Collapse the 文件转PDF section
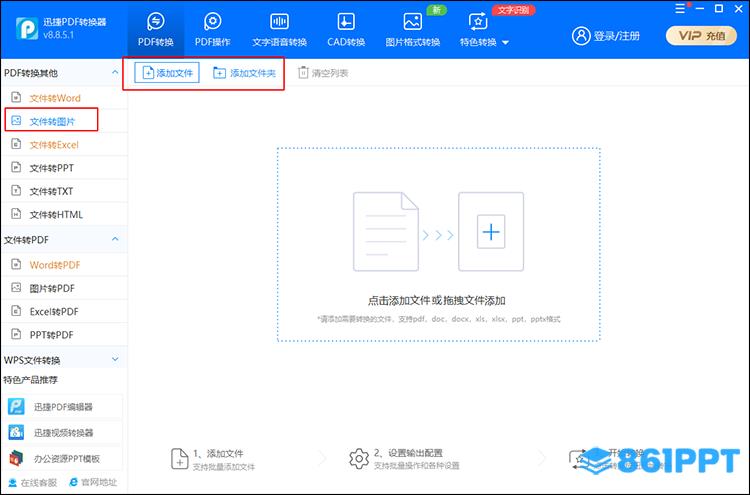This screenshot has width=750, height=495. click(x=115, y=240)
